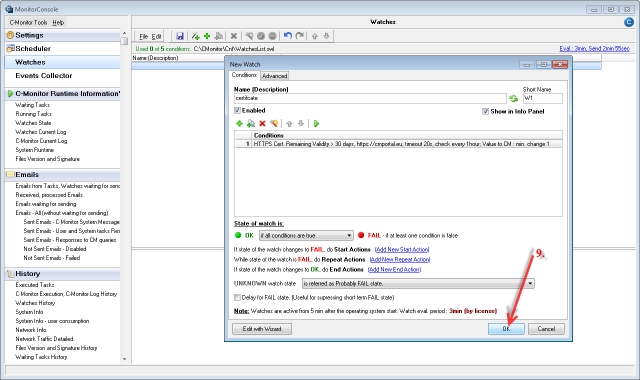Click Add New End Action link
Image resolution: width=640 pixels, height=380 pixels.
tap(394, 269)
